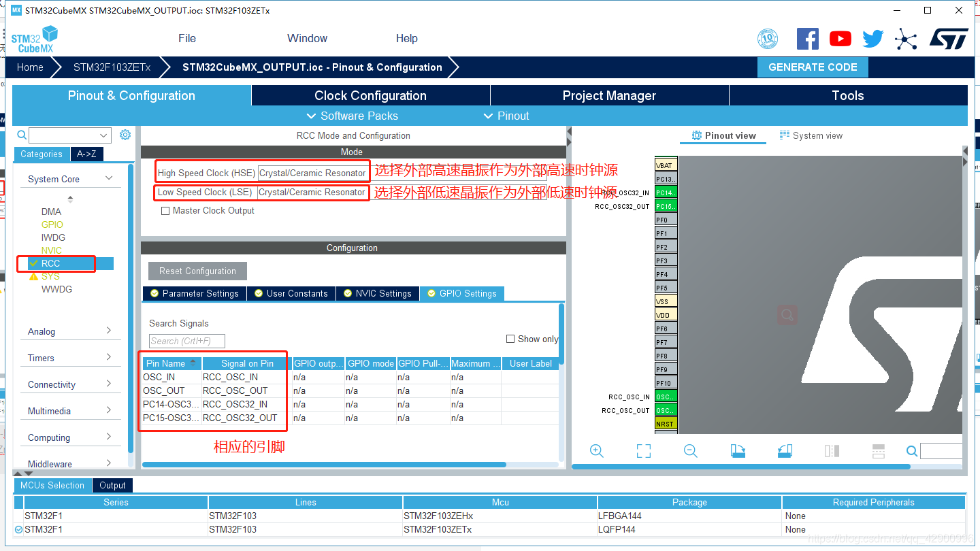Open the Software Packs dropdown
The image size is (980, 551).
coord(353,116)
